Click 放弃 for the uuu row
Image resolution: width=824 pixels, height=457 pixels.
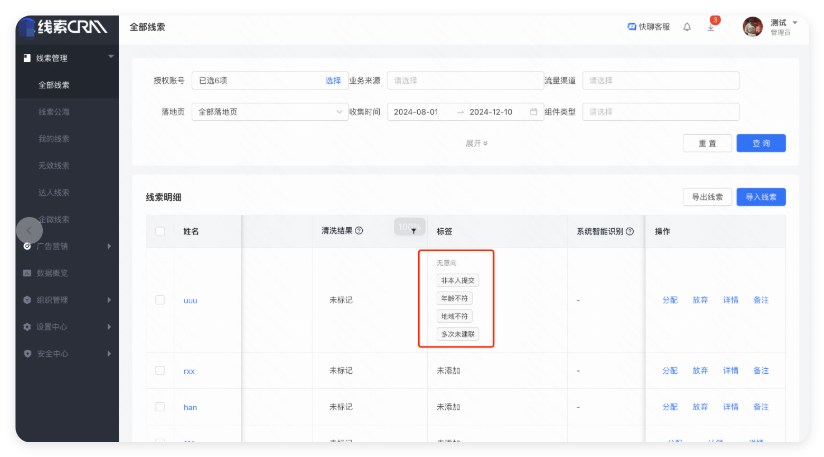pos(700,300)
